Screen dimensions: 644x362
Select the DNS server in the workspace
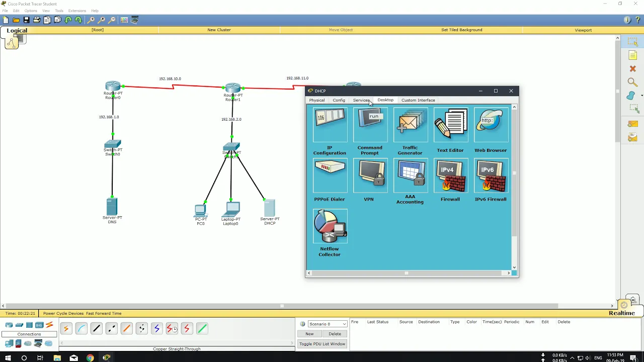(112, 206)
